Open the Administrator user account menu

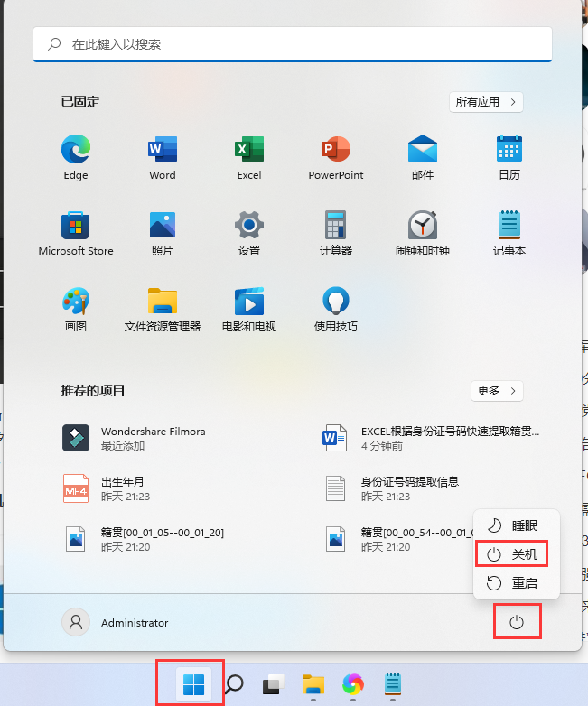coord(116,623)
